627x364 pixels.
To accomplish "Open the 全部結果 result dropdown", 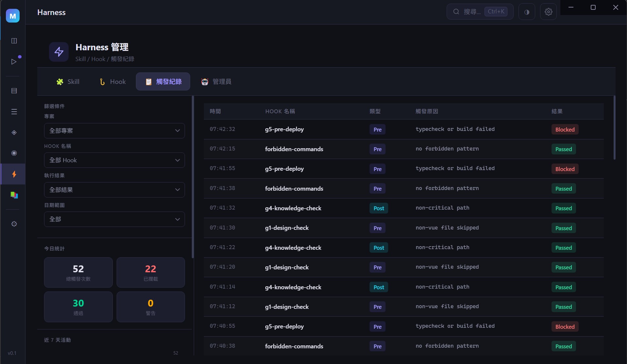I will (x=114, y=190).
